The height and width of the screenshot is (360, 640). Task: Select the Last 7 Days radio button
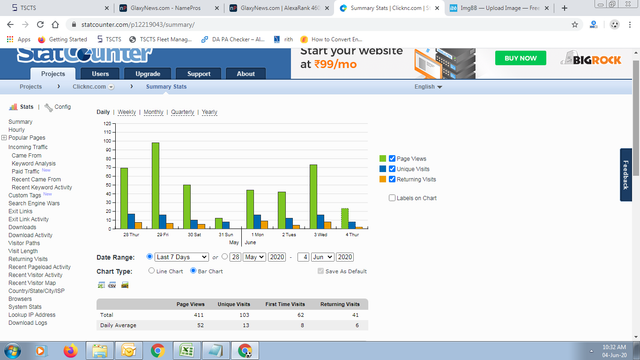[149, 257]
